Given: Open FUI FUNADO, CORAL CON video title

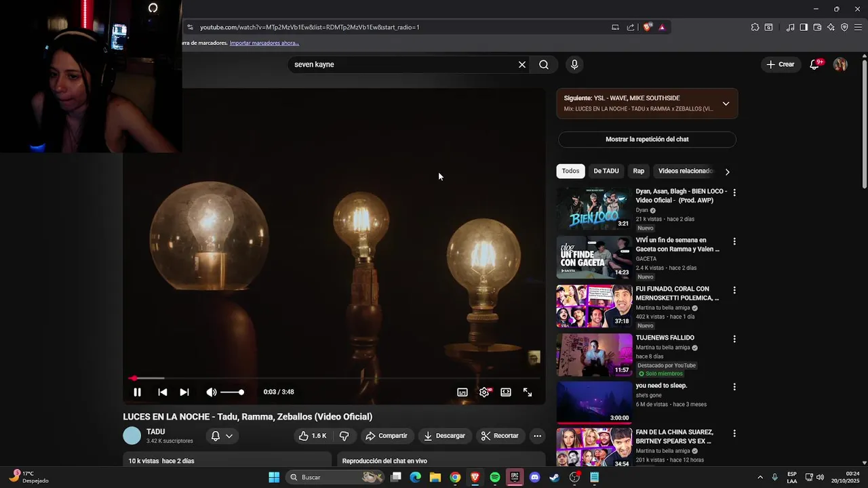Looking at the screenshot, I should click(x=677, y=293).
